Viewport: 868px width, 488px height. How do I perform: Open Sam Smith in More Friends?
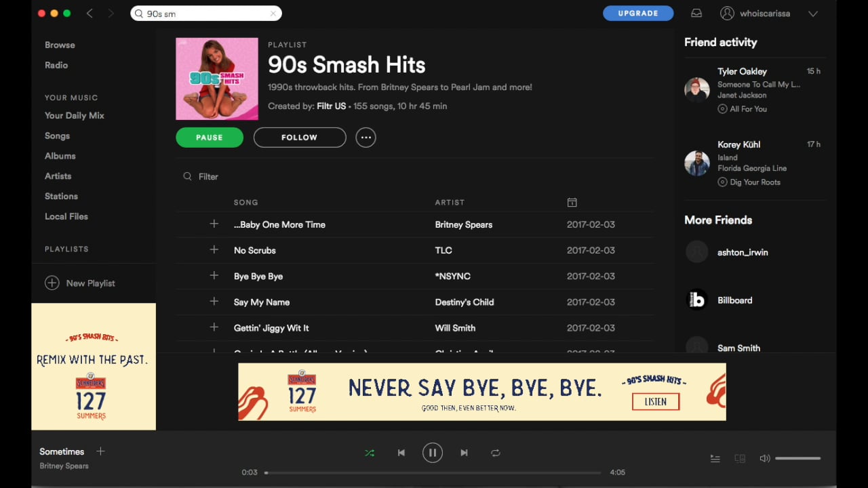(739, 348)
